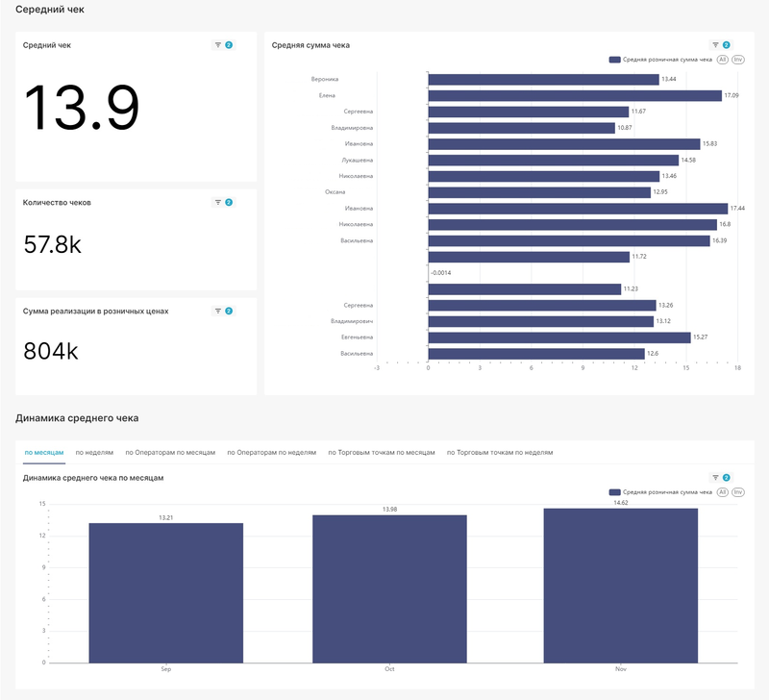
Task: Switch to the 'по неделям' tab
Action: 94,452
